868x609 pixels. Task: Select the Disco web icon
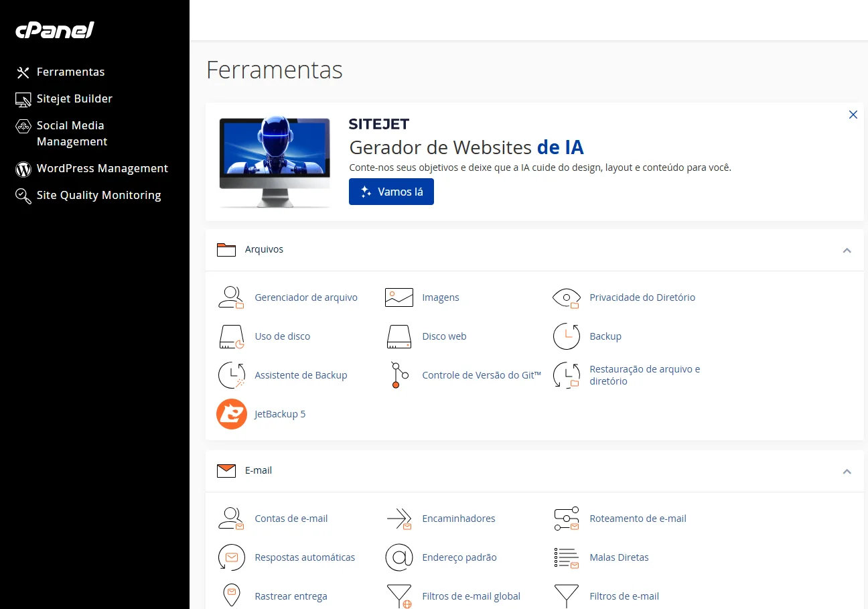399,336
